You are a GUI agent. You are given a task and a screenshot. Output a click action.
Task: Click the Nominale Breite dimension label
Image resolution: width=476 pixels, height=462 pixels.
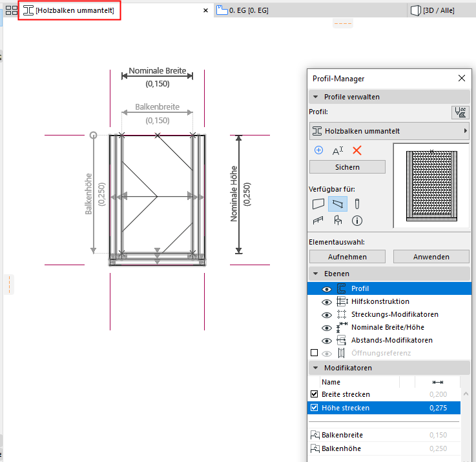[157, 71]
